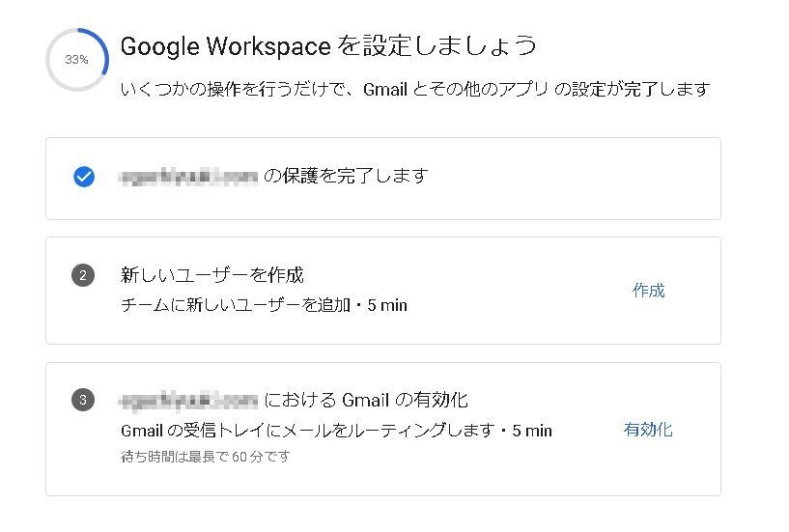
Task: Click the blurred domain name in the first card
Action: [188, 177]
